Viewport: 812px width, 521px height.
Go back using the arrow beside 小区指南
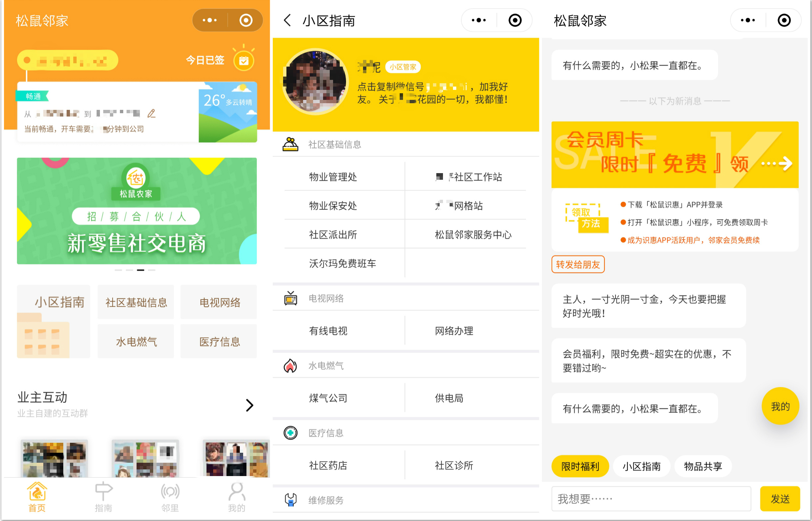[x=287, y=20]
